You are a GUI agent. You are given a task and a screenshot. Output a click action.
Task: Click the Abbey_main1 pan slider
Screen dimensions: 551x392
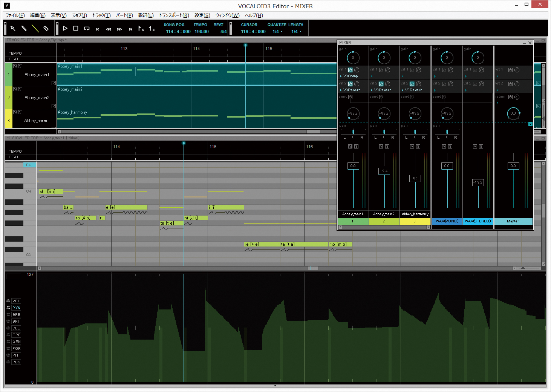353,132
